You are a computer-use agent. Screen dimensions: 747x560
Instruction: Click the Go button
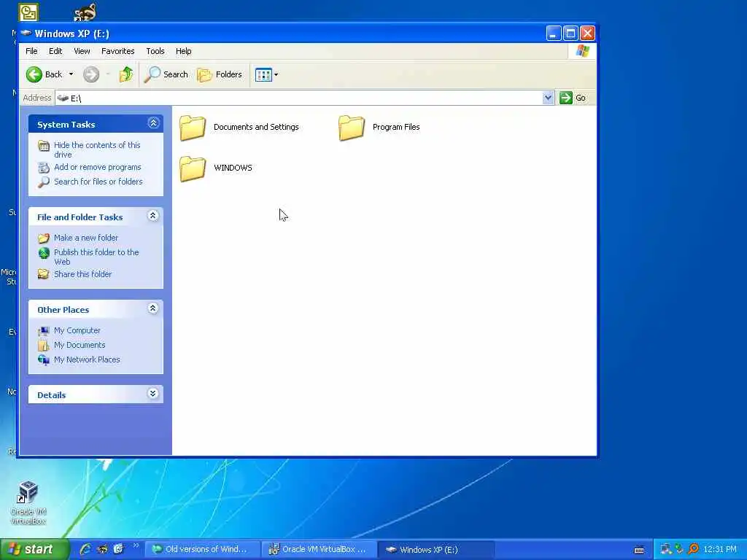(x=573, y=98)
